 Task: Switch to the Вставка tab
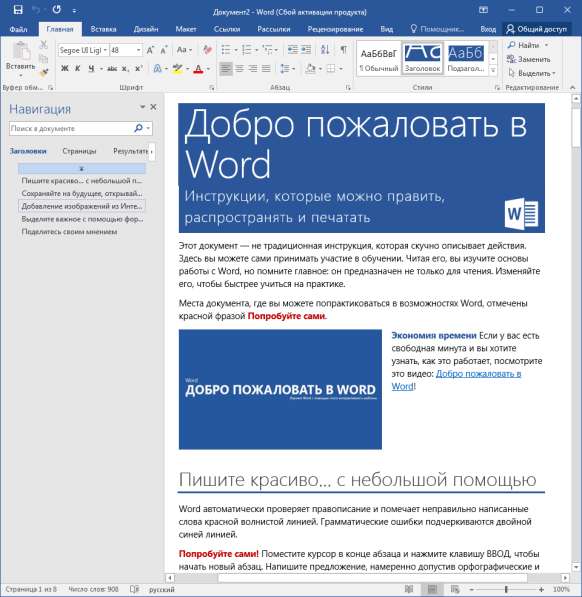tap(104, 29)
